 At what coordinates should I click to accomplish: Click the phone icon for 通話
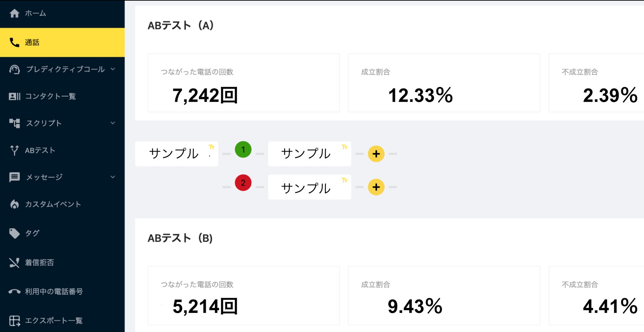click(x=14, y=42)
